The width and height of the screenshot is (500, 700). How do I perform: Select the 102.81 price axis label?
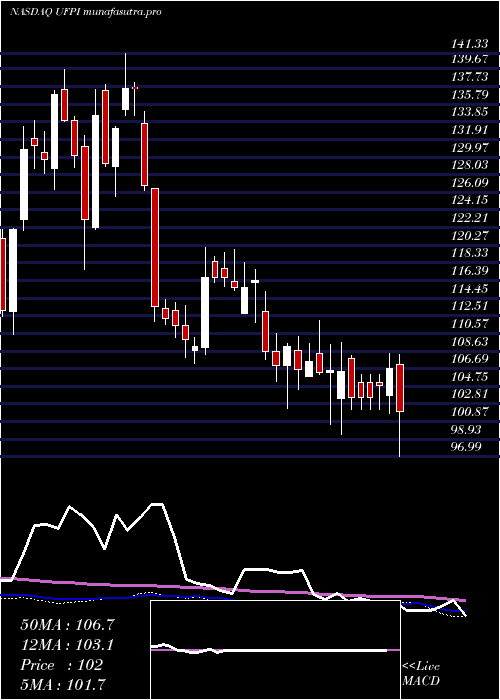(x=470, y=395)
